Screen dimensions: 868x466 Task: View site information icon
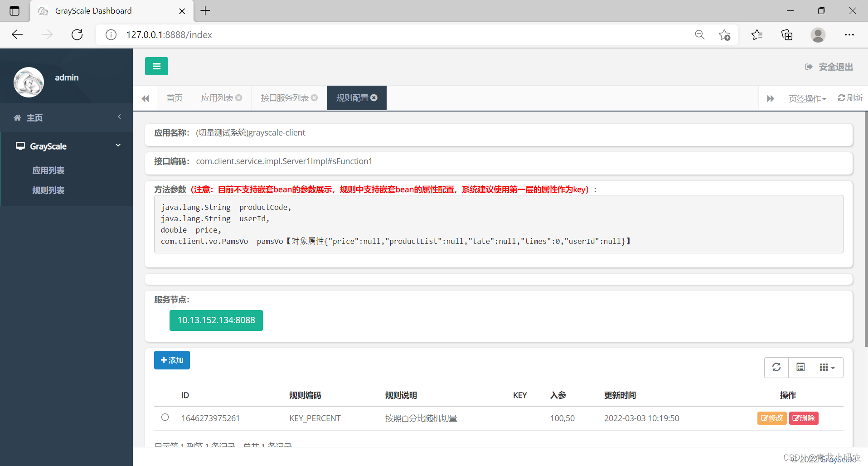click(x=111, y=35)
